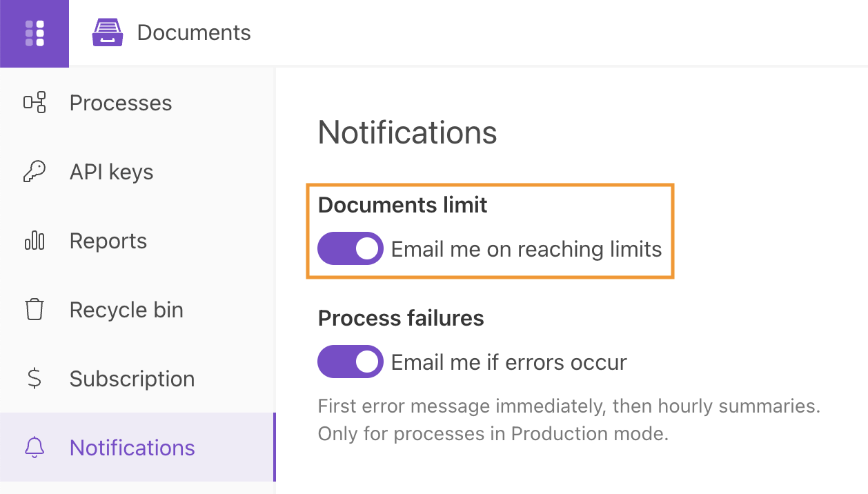Image resolution: width=868 pixels, height=494 pixels.
Task: Open the Processes section
Action: coord(120,102)
